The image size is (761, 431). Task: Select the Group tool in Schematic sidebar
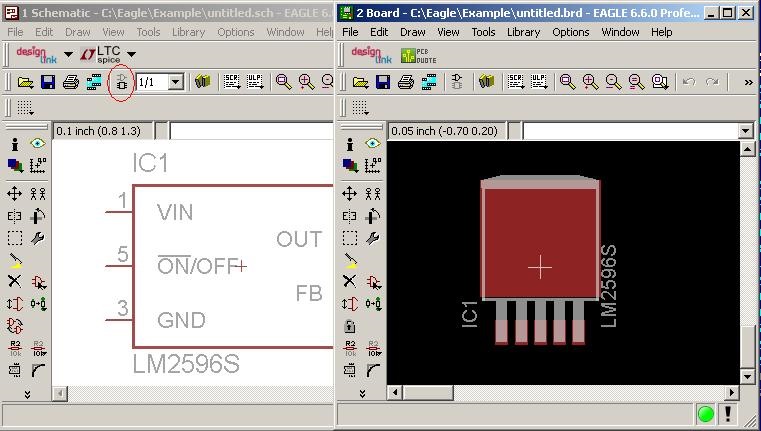pyautogui.click(x=15, y=238)
